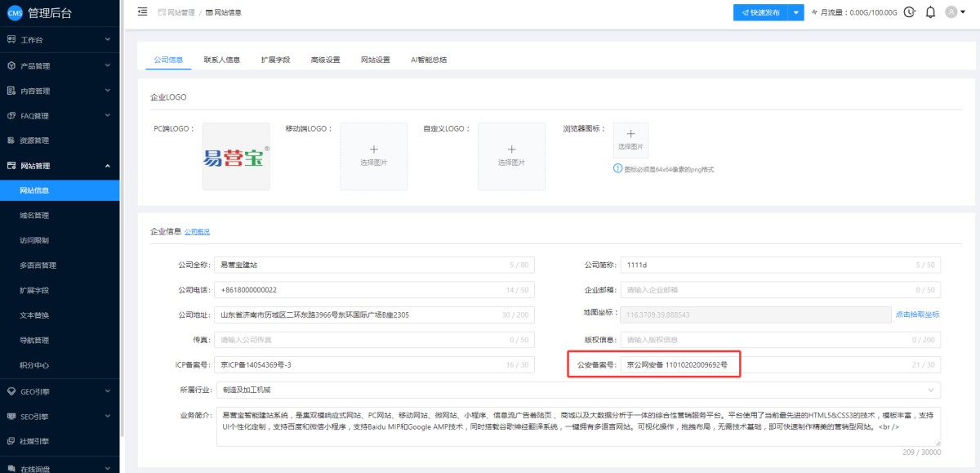Switch to the AI智能总结 tab
980x473 pixels.
tap(429, 60)
